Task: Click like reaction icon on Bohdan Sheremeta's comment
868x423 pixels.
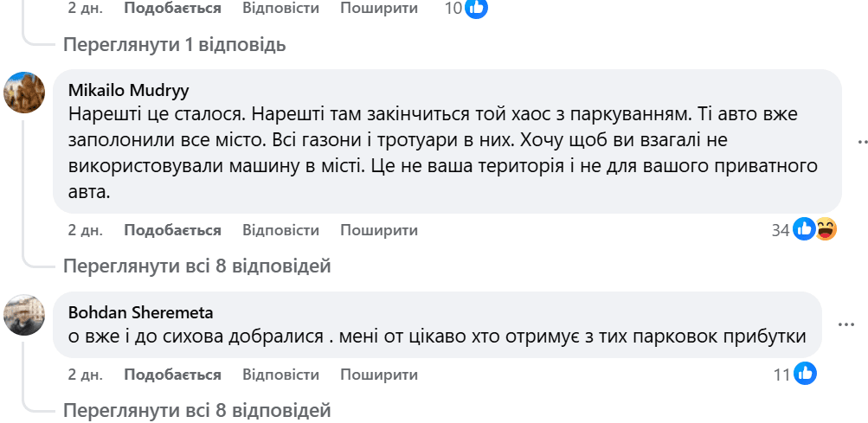Action: click(806, 375)
